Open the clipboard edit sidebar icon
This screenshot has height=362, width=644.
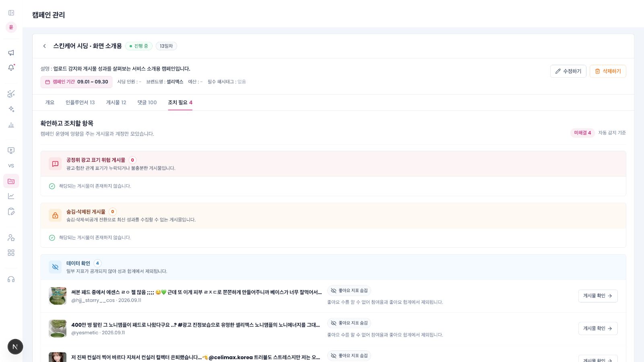click(x=11, y=212)
